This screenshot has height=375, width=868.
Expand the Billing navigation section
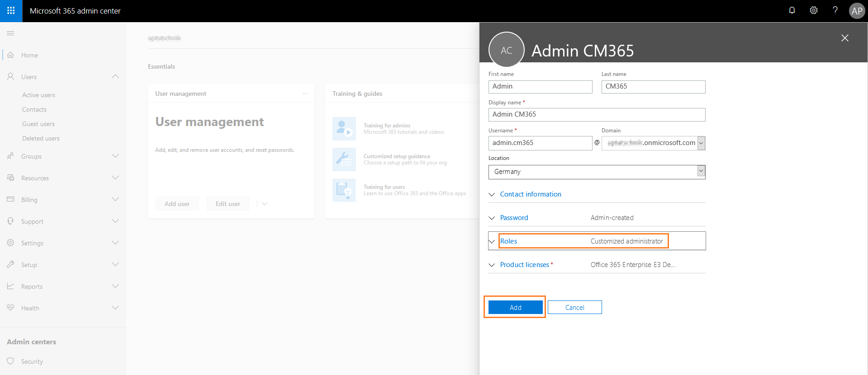click(115, 199)
